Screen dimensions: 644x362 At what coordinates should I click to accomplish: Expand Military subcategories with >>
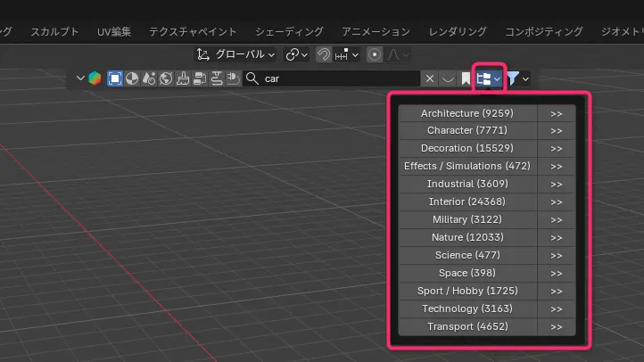pyautogui.click(x=556, y=220)
